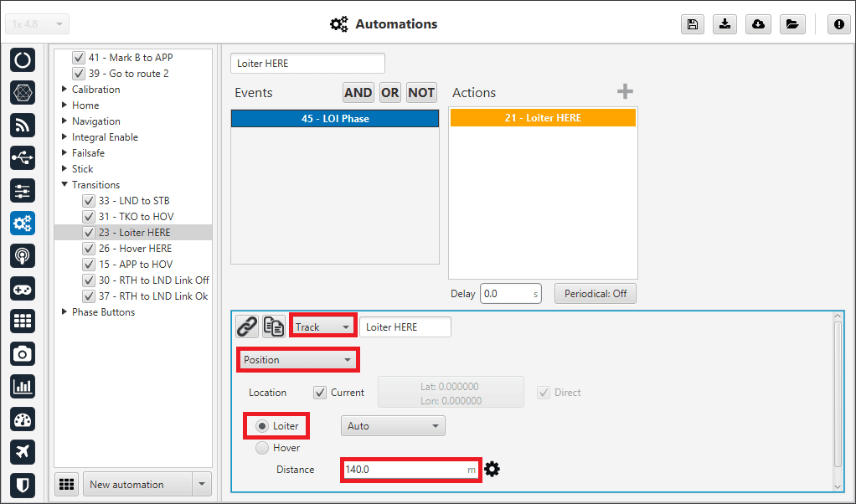
Task: Click the camera sidebar icon
Action: click(23, 354)
